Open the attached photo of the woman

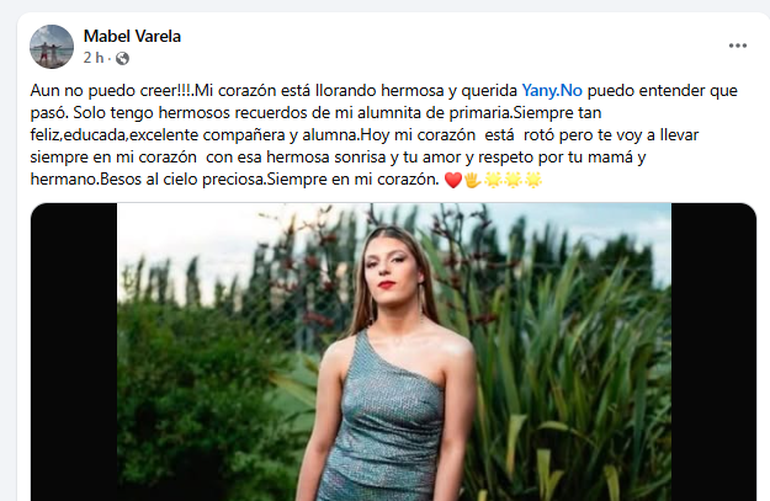pyautogui.click(x=394, y=352)
